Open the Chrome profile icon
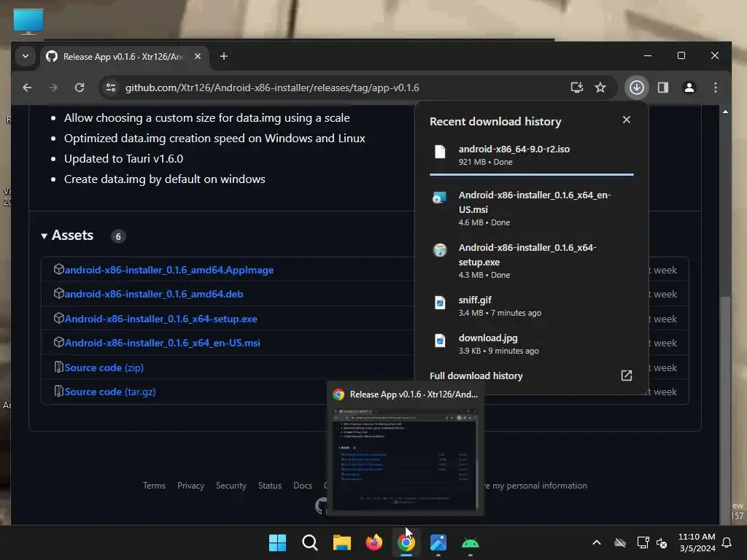The image size is (747, 560). (x=689, y=87)
